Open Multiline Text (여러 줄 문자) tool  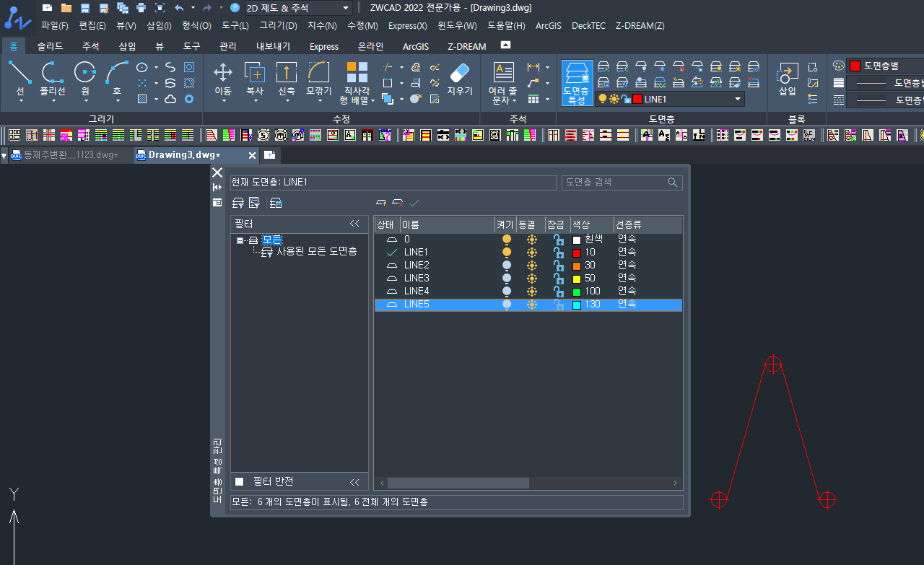tap(502, 82)
